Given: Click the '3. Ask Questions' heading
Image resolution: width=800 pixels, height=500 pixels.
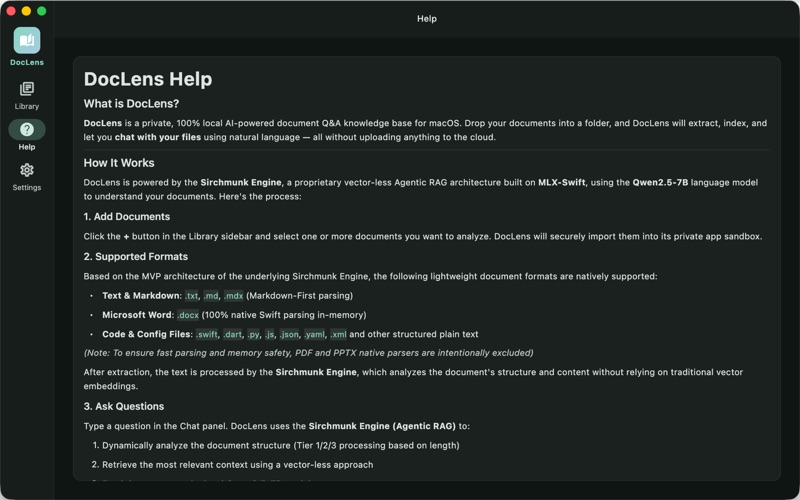Looking at the screenshot, I should 124,407.
